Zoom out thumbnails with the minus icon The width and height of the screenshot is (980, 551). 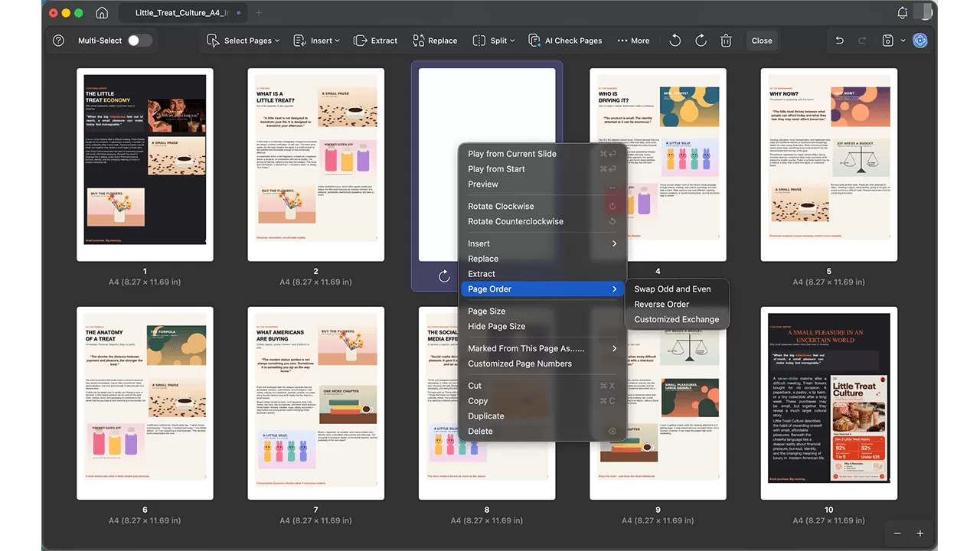[897, 533]
